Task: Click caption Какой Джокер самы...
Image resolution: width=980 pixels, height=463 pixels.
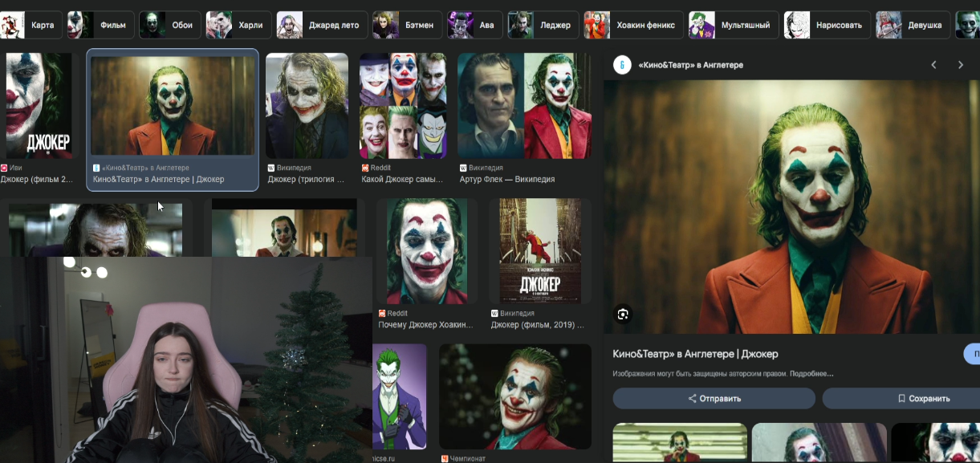Action: (x=402, y=180)
